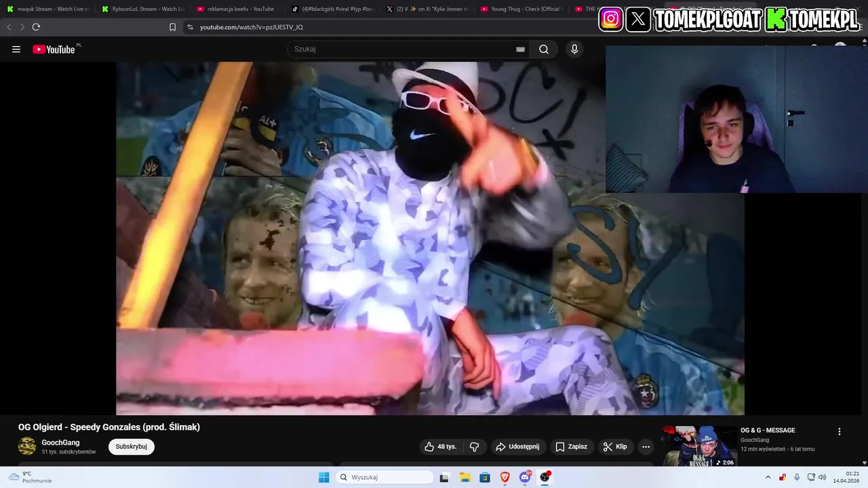Switch to the maquk Stream Kick tab

pos(47,9)
